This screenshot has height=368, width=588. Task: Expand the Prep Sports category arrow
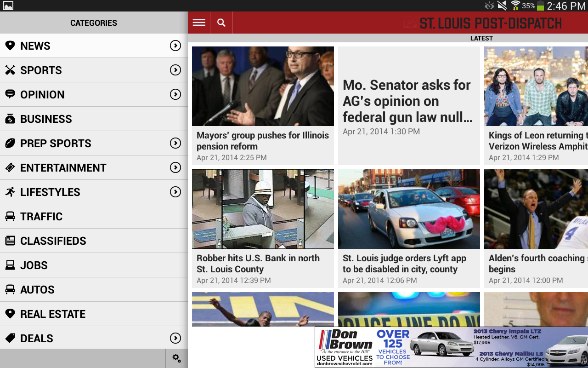click(175, 143)
